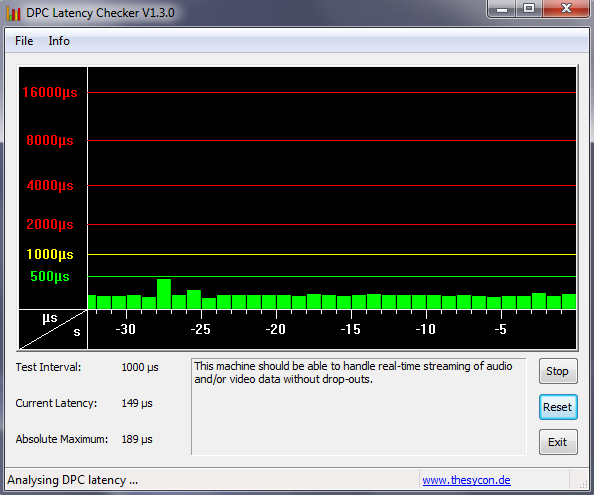
Task: Open the www.thesycon.de link
Action: 466,480
